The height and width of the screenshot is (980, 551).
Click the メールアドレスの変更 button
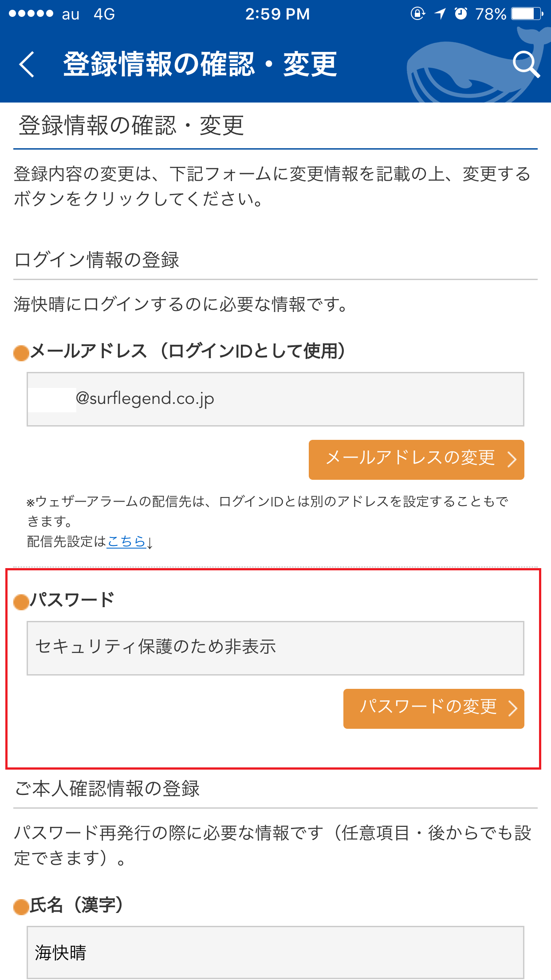[416, 460]
